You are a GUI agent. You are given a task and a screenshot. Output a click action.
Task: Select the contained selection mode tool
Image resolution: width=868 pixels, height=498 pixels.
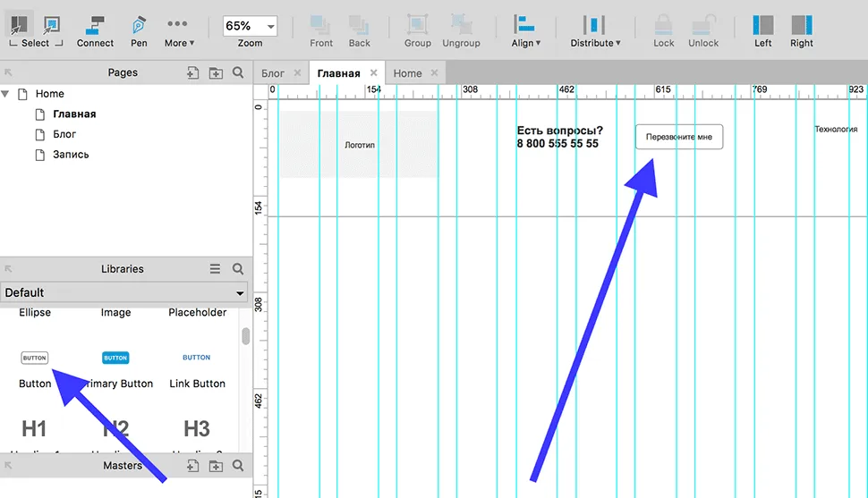coord(52,23)
